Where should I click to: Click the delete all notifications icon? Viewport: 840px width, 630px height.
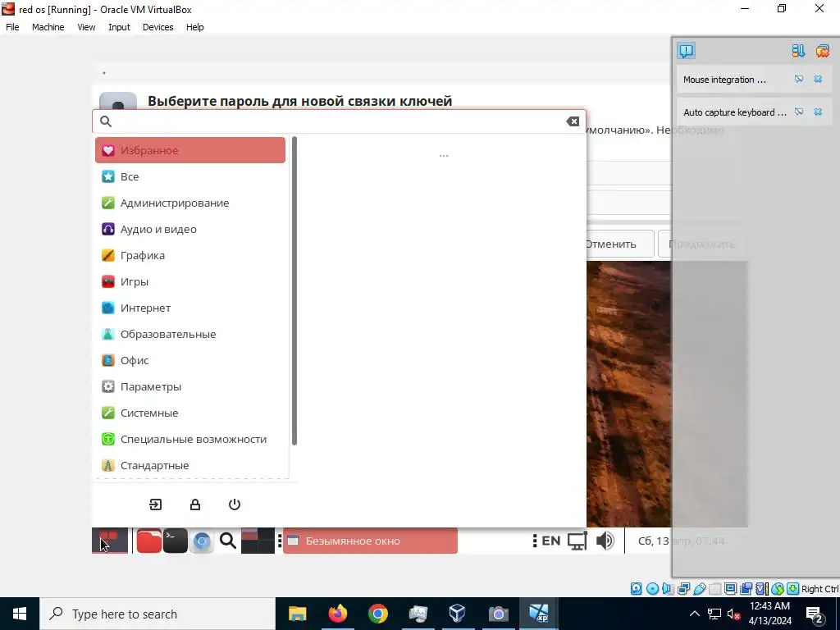pos(822,51)
